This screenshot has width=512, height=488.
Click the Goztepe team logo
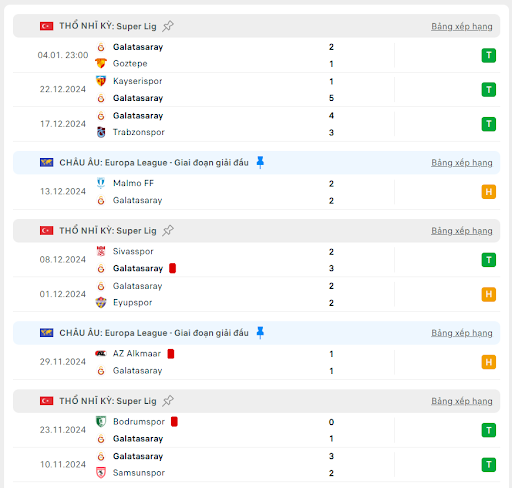tap(101, 63)
